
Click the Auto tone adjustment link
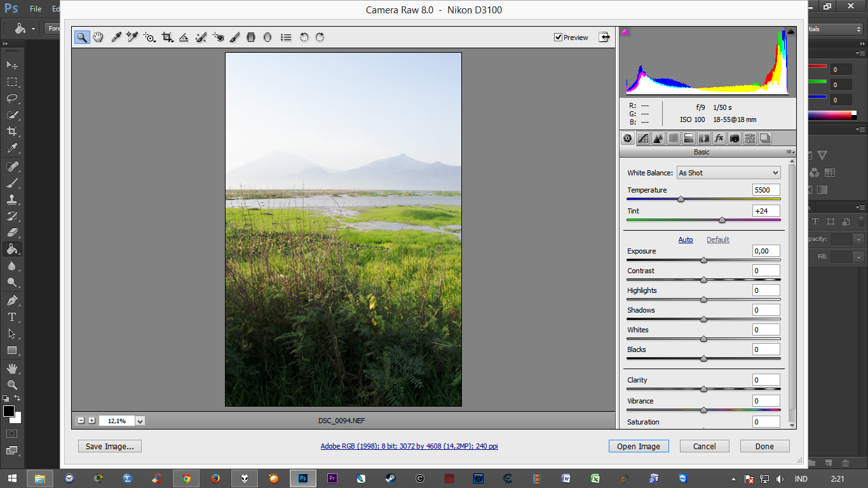click(686, 240)
